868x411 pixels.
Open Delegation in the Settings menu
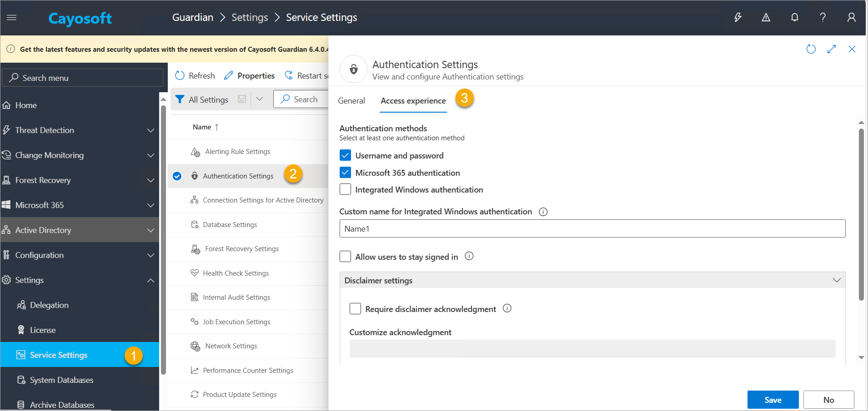pyautogui.click(x=49, y=305)
